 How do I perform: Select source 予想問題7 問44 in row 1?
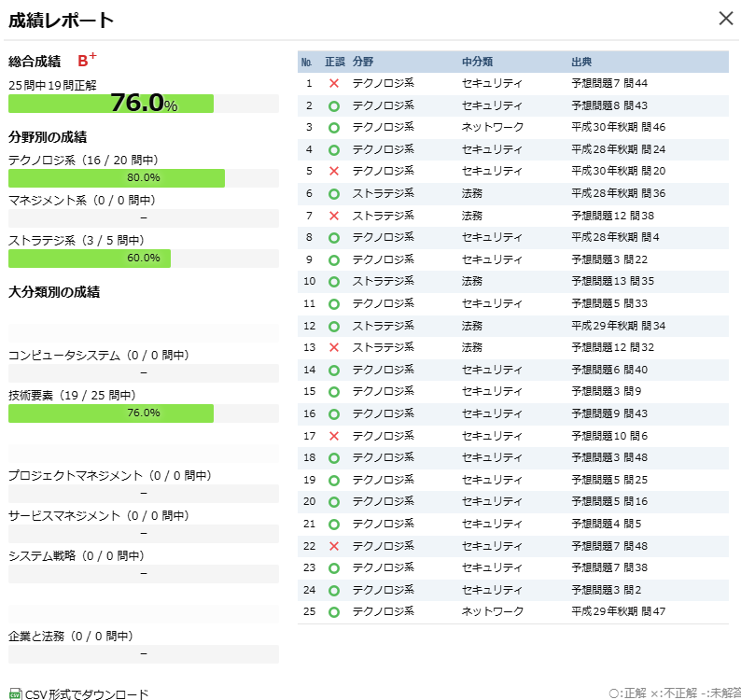click(x=609, y=83)
